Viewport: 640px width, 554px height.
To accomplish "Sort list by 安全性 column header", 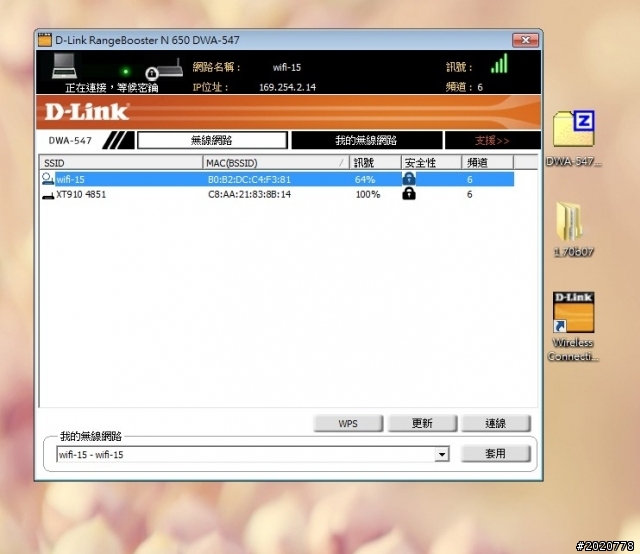I will [431, 163].
